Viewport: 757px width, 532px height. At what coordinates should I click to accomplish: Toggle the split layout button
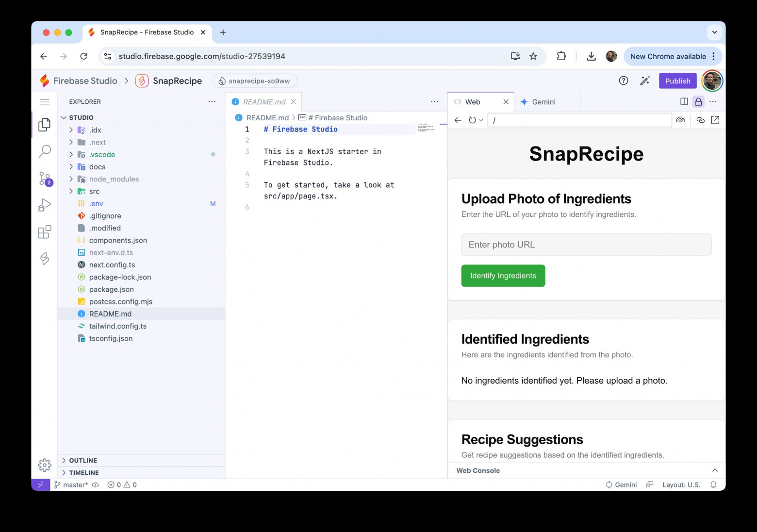[x=684, y=102]
